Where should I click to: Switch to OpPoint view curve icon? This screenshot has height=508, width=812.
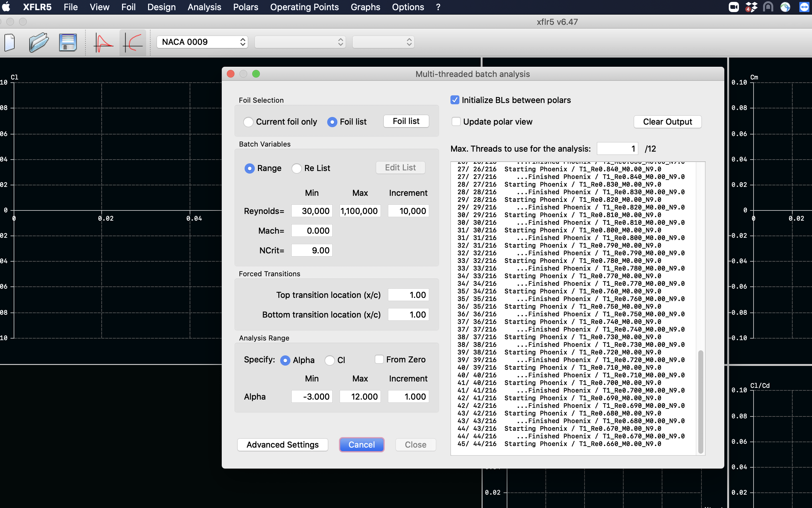pyautogui.click(x=103, y=42)
